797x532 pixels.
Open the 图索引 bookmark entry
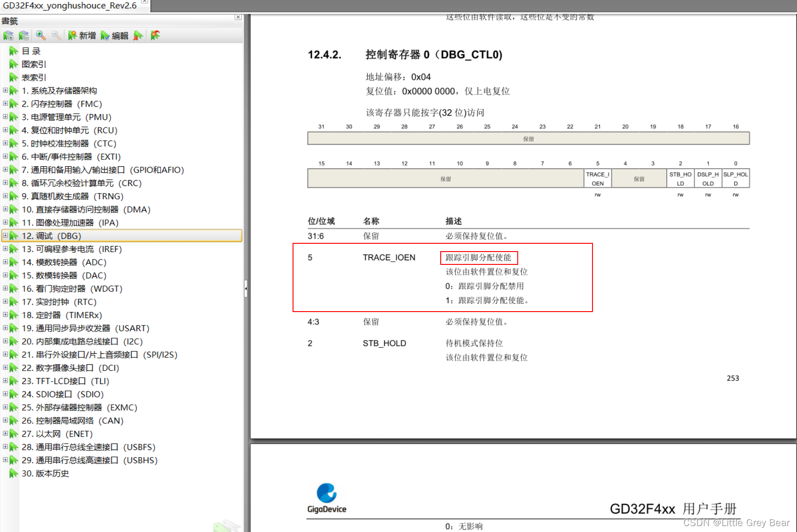pyautogui.click(x=34, y=64)
